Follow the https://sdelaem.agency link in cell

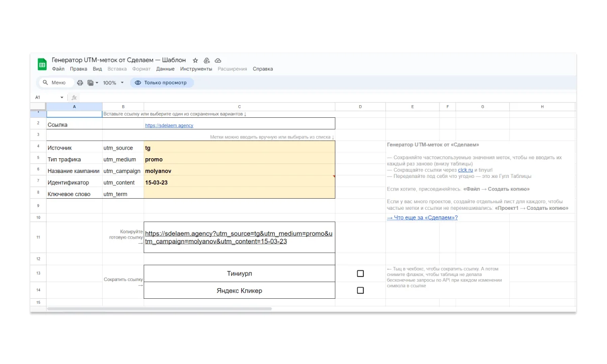(x=169, y=125)
